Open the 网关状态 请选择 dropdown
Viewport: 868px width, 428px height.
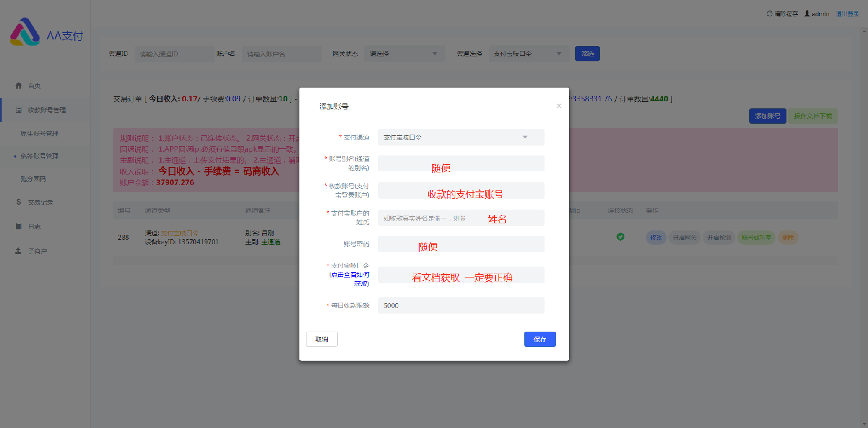pyautogui.click(x=403, y=54)
